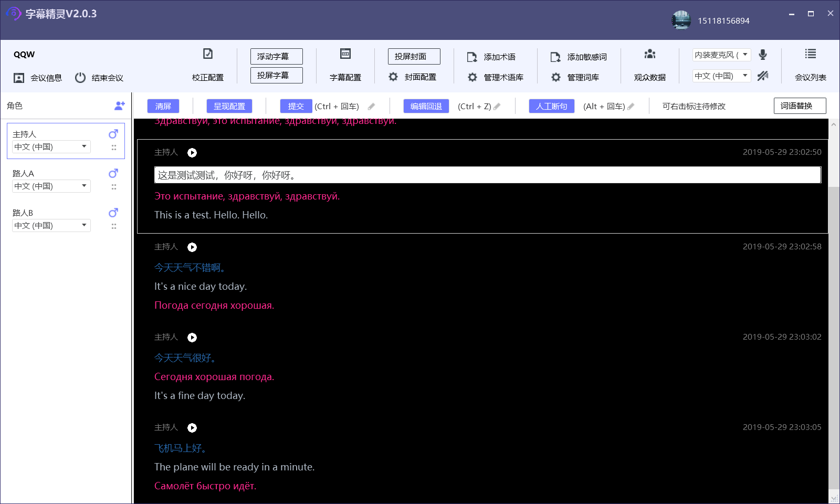Open 观众数据 audience icon
The height and width of the screenshot is (504, 840).
coord(650,54)
